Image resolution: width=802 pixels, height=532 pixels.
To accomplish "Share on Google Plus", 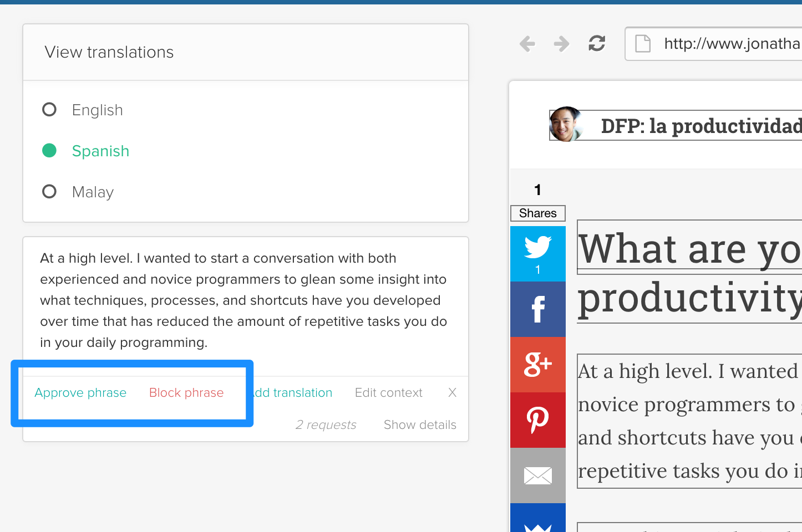I will (538, 365).
